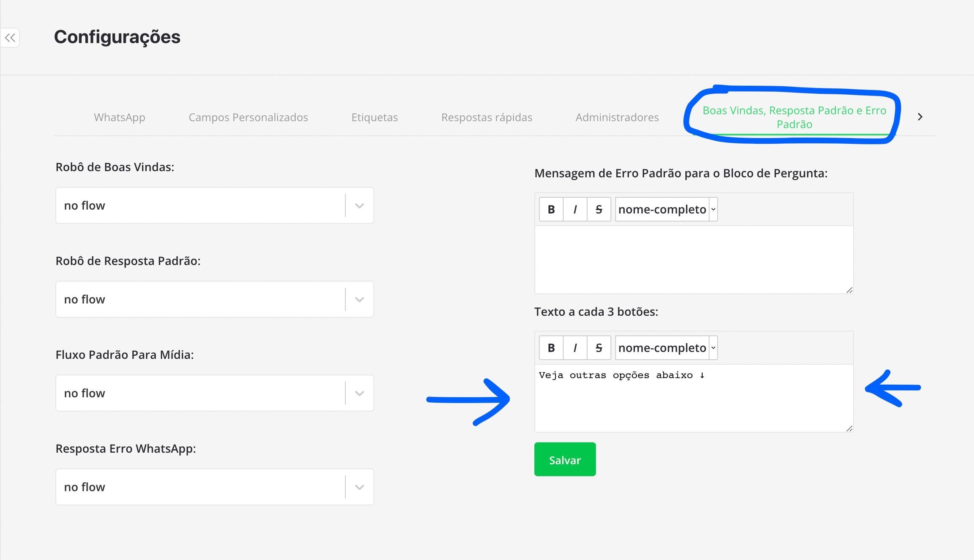Toggle Italic in 3 buttons text editor
The image size is (974, 560).
575,348
